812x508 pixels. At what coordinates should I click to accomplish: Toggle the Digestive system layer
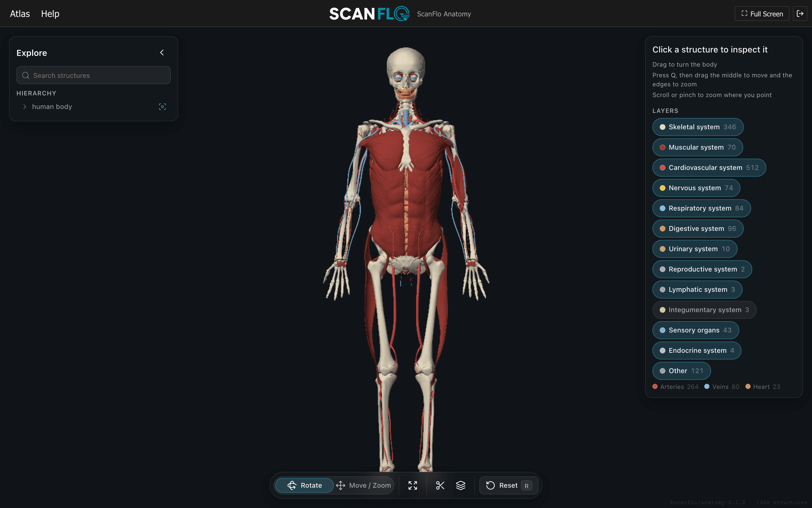[698, 229]
